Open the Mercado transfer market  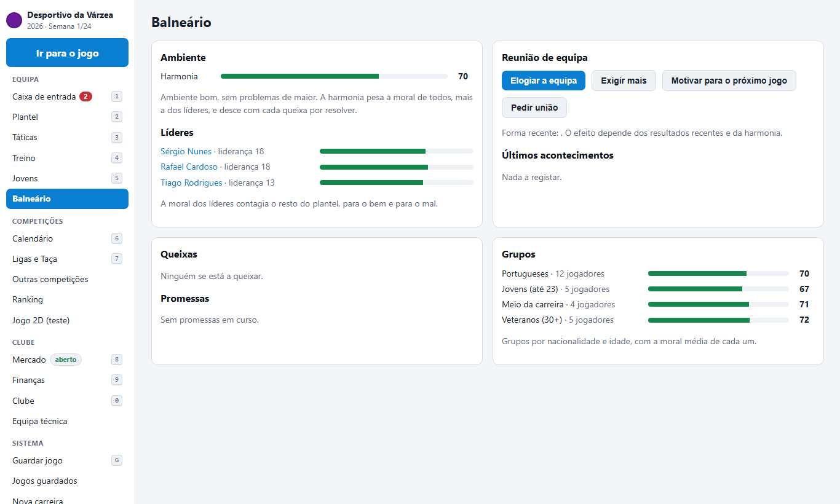[67, 360]
